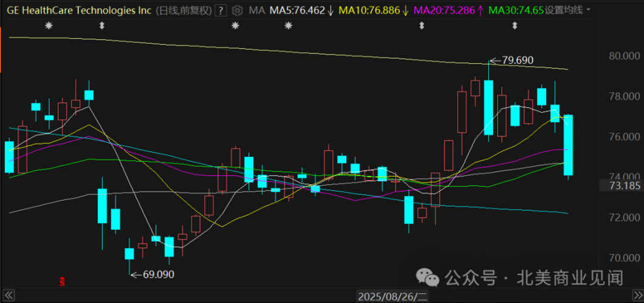Click the first asterisk event marker
This screenshot has width=644, height=303.
49,26
